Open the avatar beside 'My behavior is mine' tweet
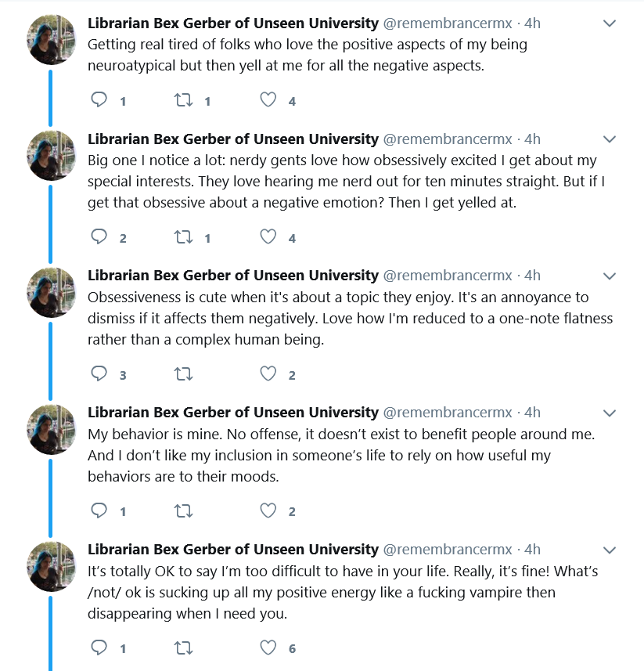The height and width of the screenshot is (671, 644). pos(52,430)
